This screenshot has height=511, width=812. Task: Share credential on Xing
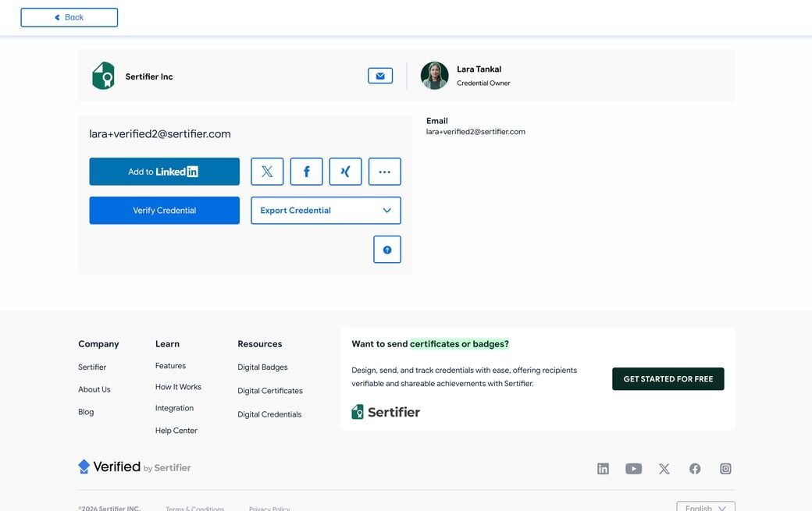pos(345,172)
